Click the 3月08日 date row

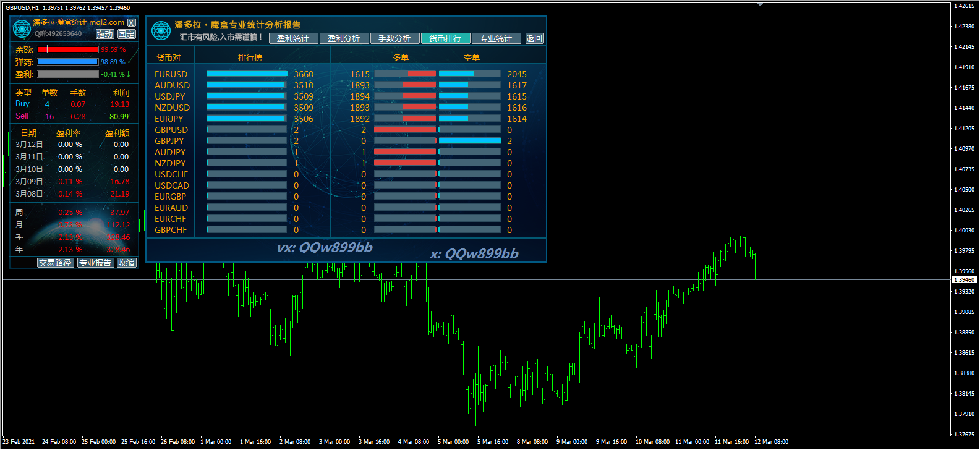coord(72,194)
